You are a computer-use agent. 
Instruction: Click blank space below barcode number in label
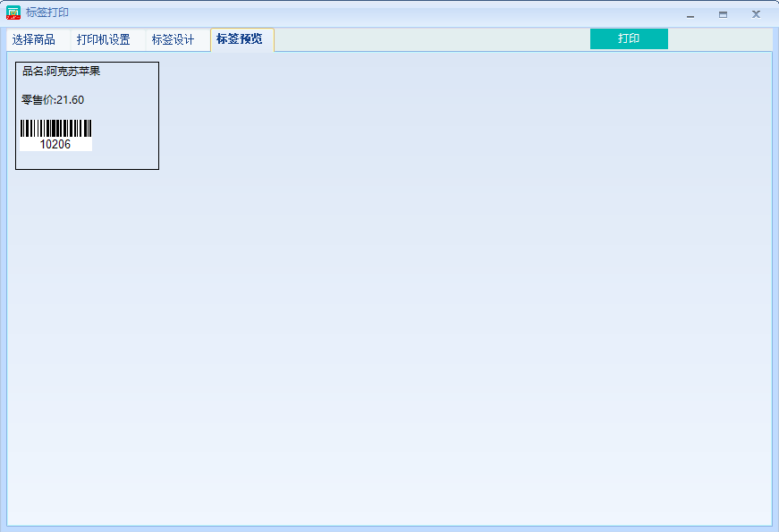tap(55, 160)
